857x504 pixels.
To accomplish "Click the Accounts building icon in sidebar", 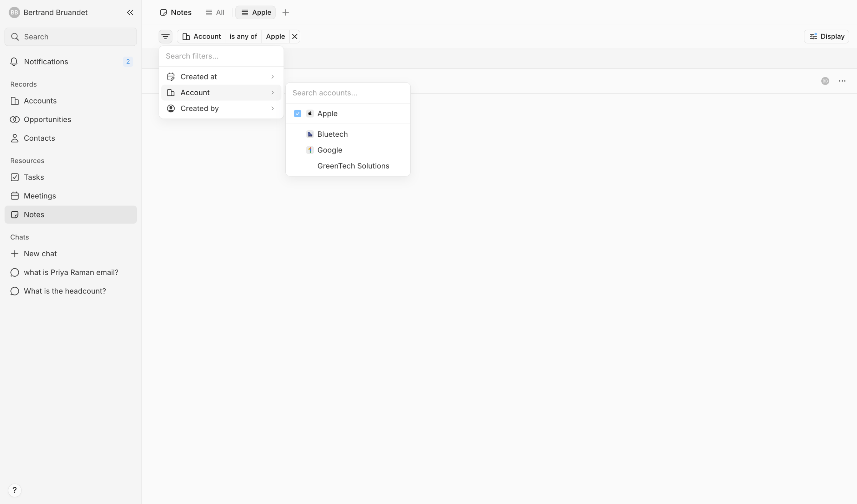I will pos(15,101).
